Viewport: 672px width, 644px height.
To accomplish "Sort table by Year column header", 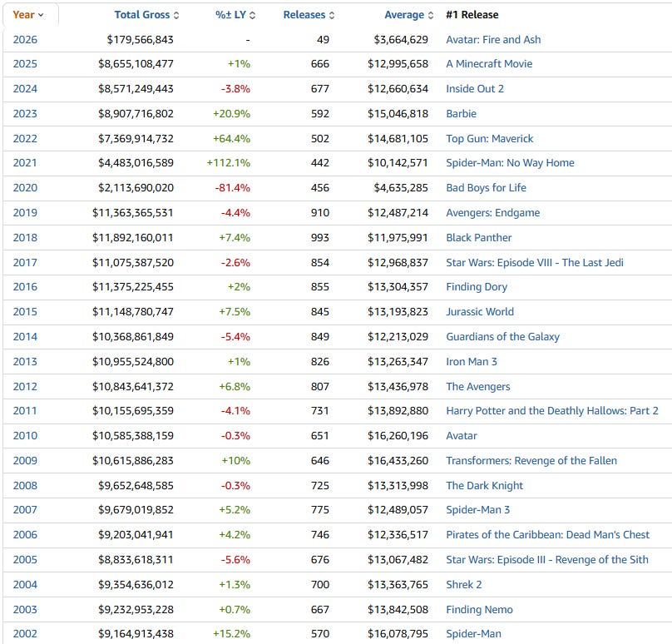I will click(x=28, y=15).
